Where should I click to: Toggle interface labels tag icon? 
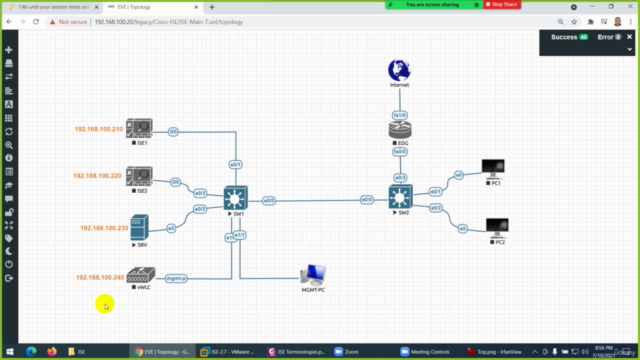point(9,238)
